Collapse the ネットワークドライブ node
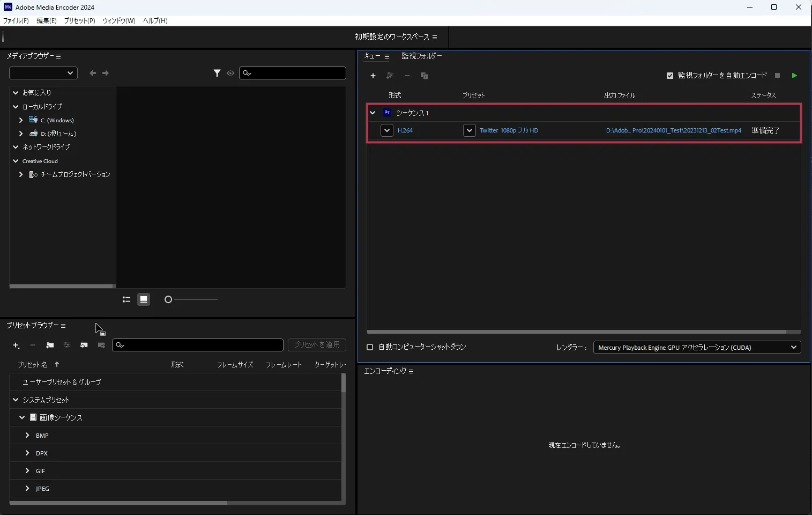 pyautogui.click(x=16, y=146)
